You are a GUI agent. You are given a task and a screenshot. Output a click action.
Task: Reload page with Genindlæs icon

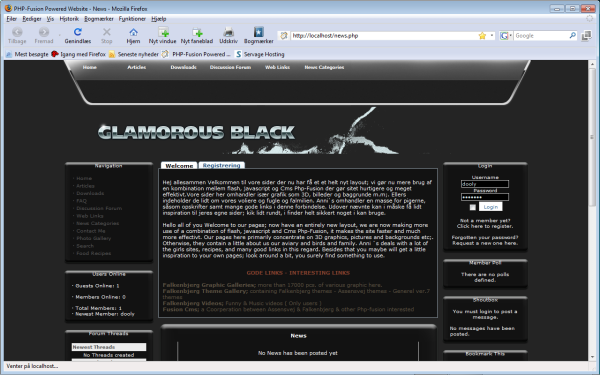pos(78,32)
